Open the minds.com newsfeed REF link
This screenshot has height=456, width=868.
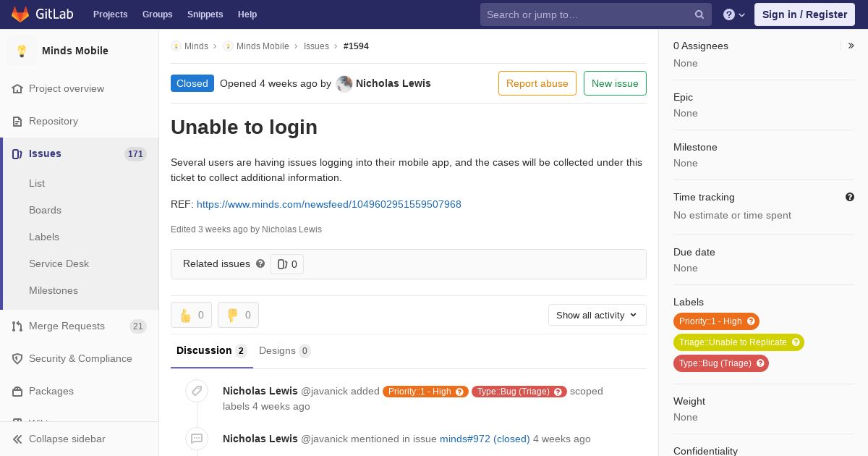(329, 204)
